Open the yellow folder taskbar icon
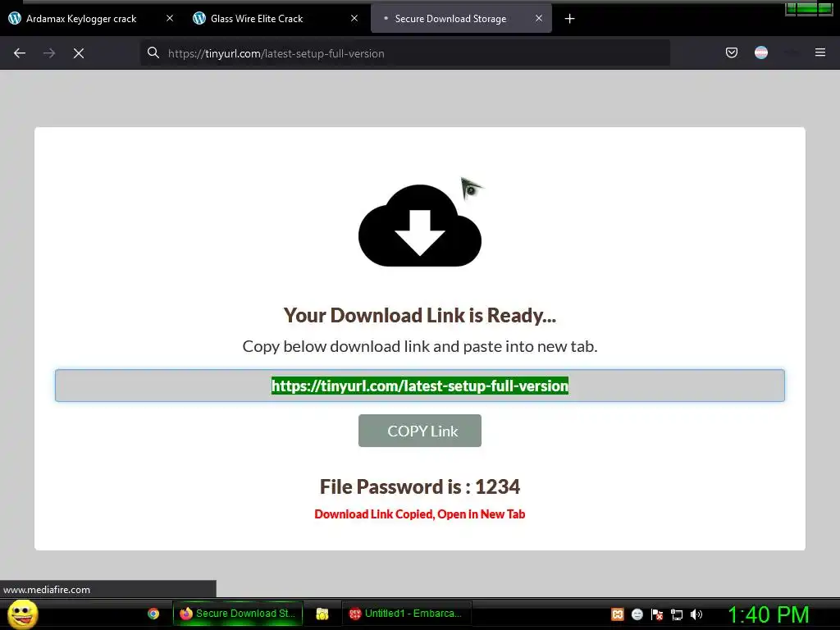Screen dimensions: 840x630 pyautogui.click(x=322, y=614)
